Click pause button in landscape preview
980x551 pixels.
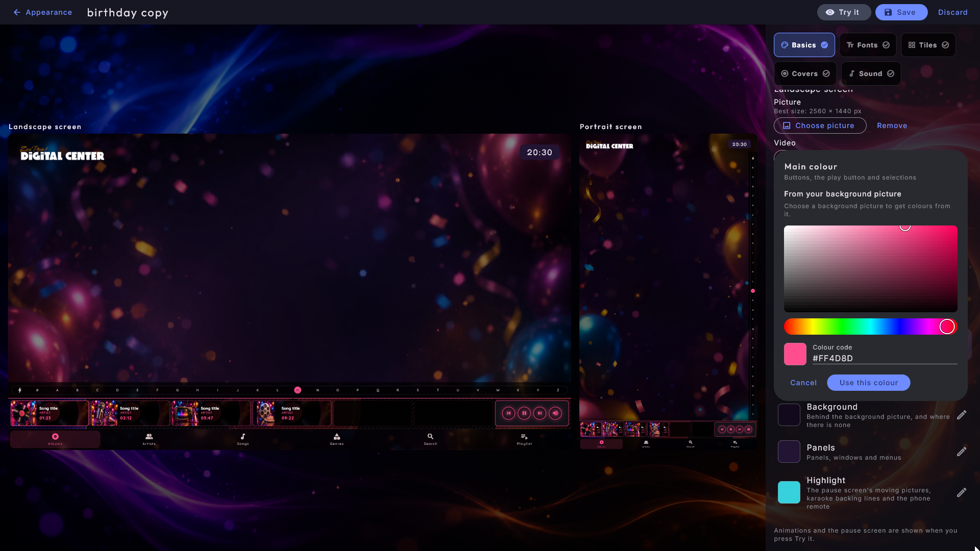pos(524,413)
